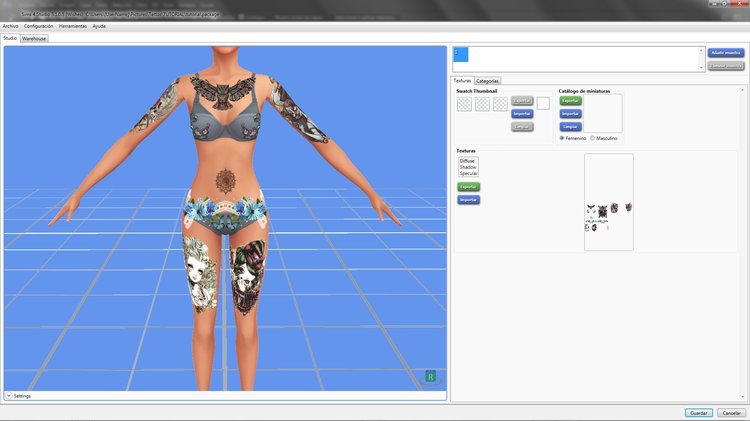The width and height of the screenshot is (750, 421).
Task: Open the Herramientas menu
Action: (x=73, y=26)
